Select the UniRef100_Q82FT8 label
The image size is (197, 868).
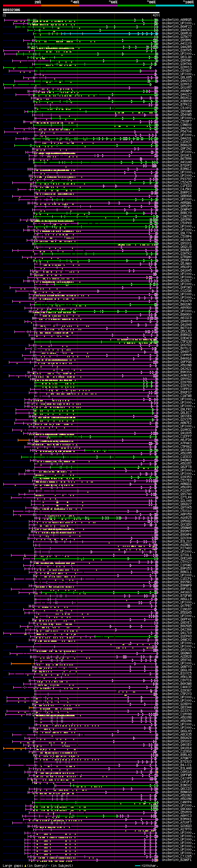click(177, 467)
